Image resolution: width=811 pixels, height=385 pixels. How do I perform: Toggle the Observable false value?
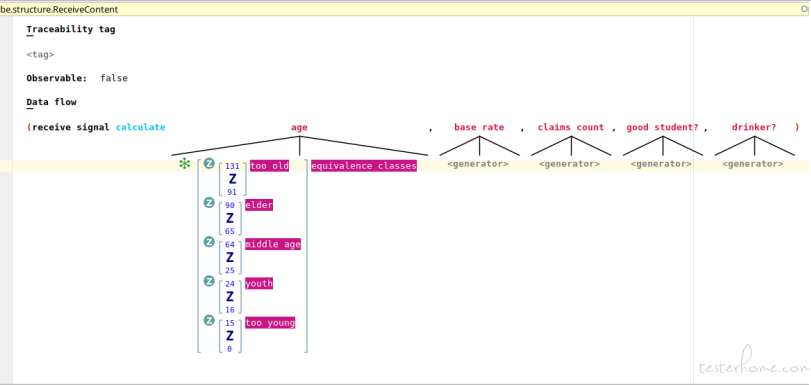(x=114, y=78)
